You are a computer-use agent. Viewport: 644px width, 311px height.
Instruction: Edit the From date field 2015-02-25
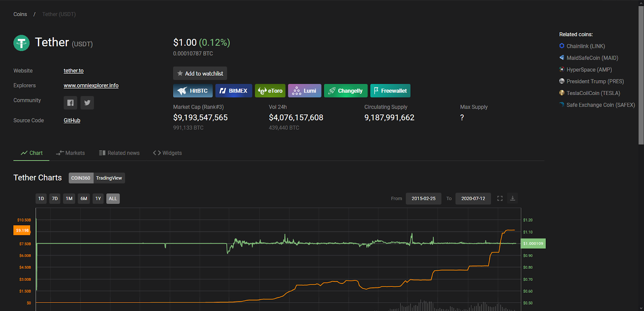tap(423, 199)
